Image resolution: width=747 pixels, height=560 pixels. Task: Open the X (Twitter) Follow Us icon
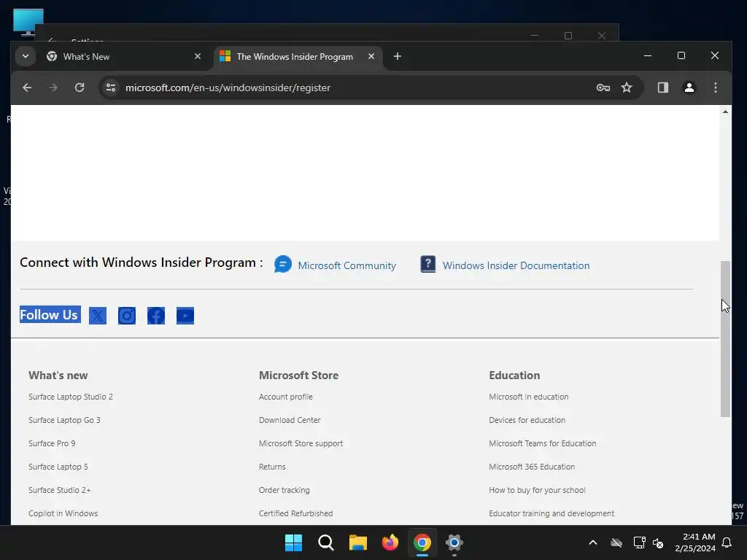(x=98, y=315)
